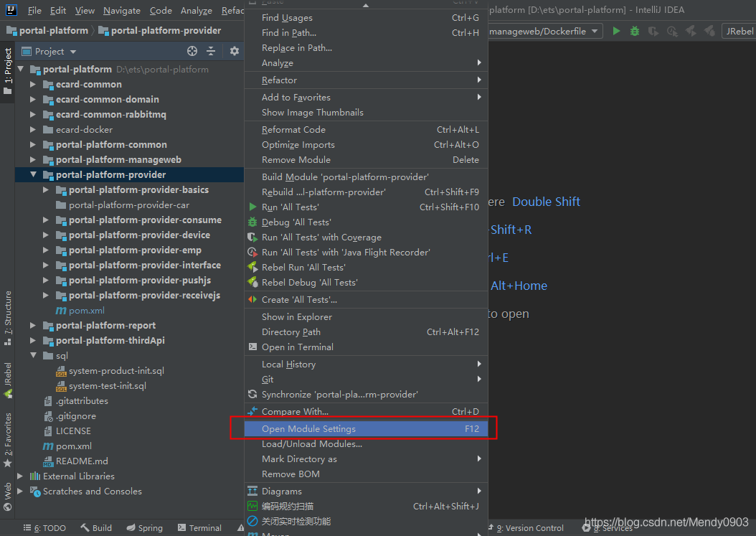The width and height of the screenshot is (756, 536).
Task: Click the Locate/Scroll from Source target icon
Action: point(192,51)
